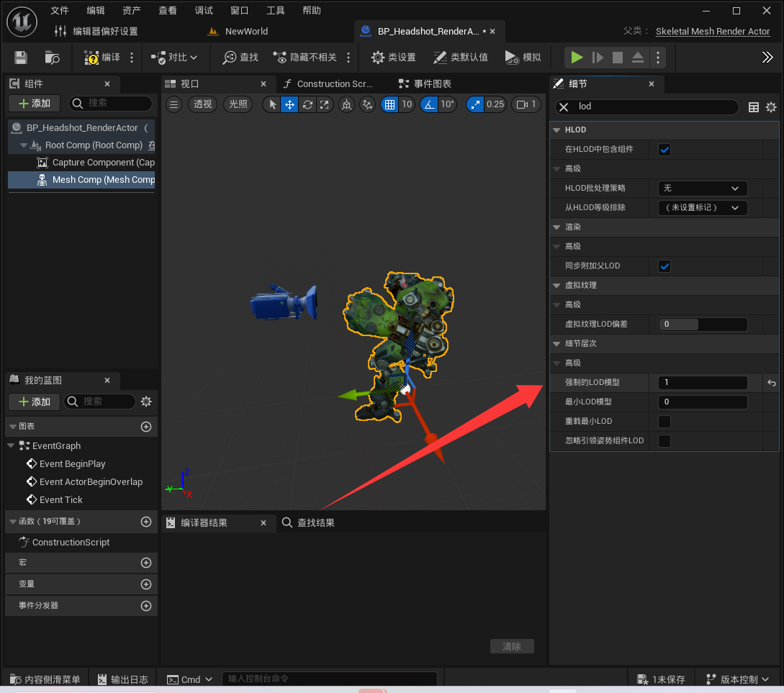Image resolution: width=784 pixels, height=693 pixels.
Task: Click the 强制的LOD模型 value field
Action: click(703, 383)
